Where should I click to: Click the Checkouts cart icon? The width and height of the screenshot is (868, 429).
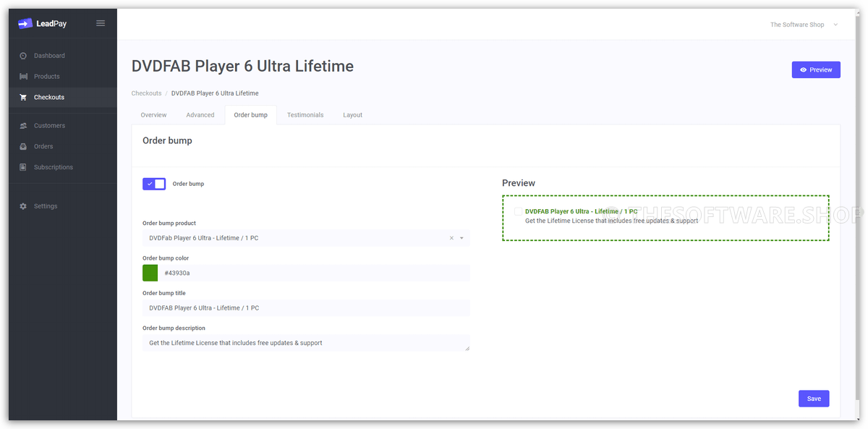point(23,98)
